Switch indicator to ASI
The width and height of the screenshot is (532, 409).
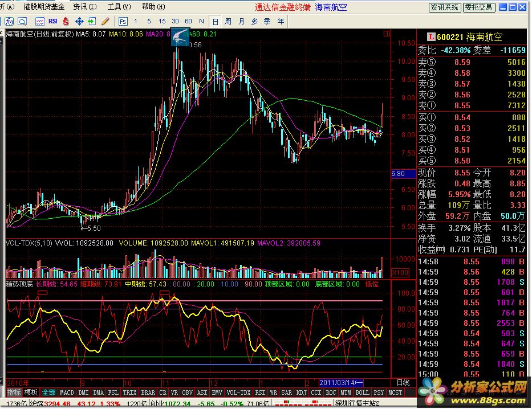pos(202,392)
